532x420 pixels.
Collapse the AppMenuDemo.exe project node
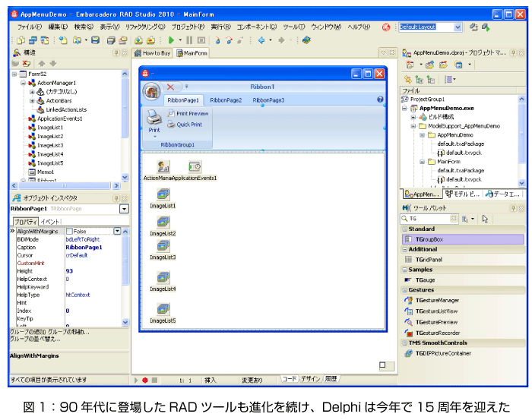404,109
